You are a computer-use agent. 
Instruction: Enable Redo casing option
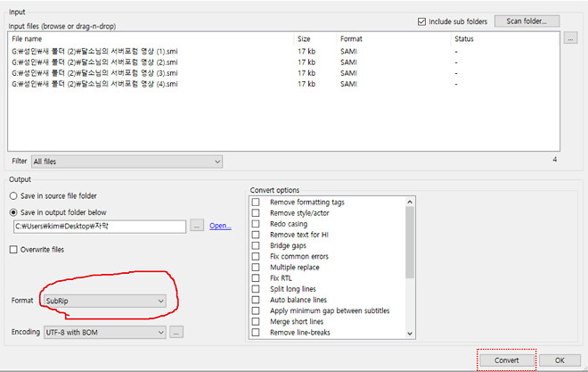click(x=256, y=224)
